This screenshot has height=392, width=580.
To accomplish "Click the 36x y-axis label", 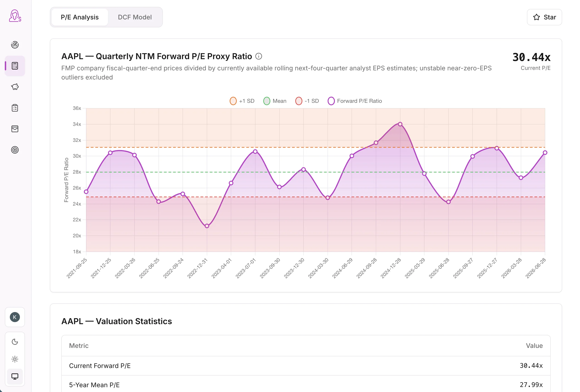I will click(x=77, y=108).
